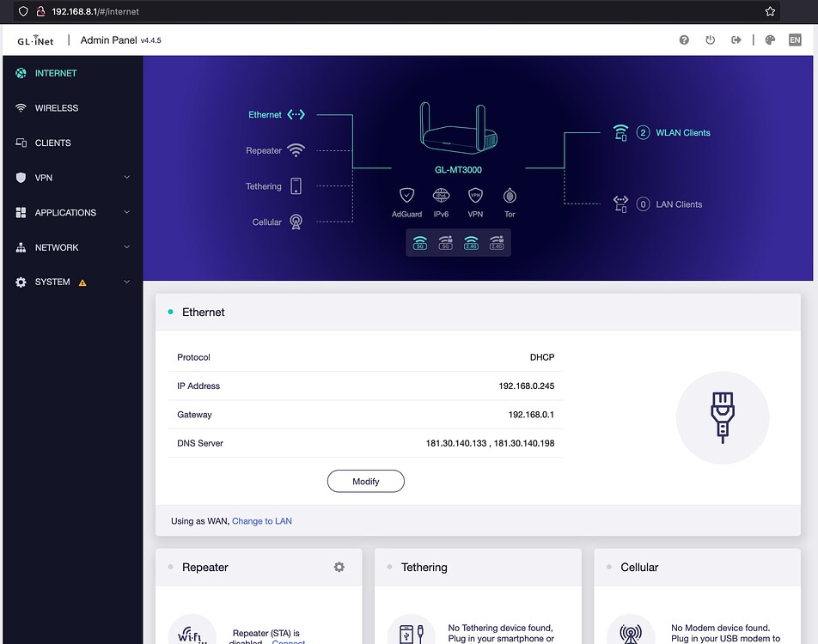Click the first 5G Wi-Fi status icon
The height and width of the screenshot is (644, 818).
pos(420,243)
